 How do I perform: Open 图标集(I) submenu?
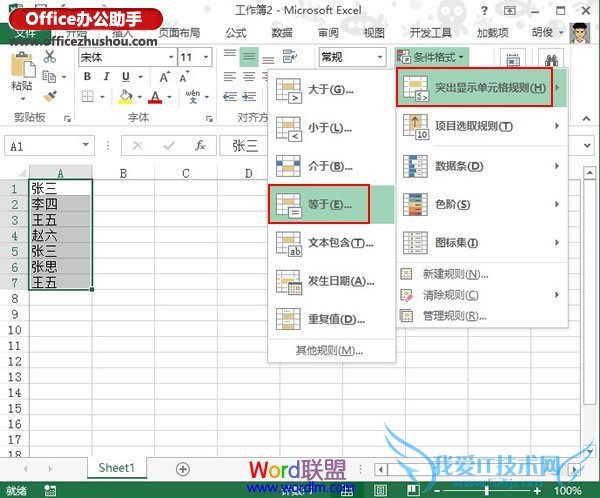point(482,243)
